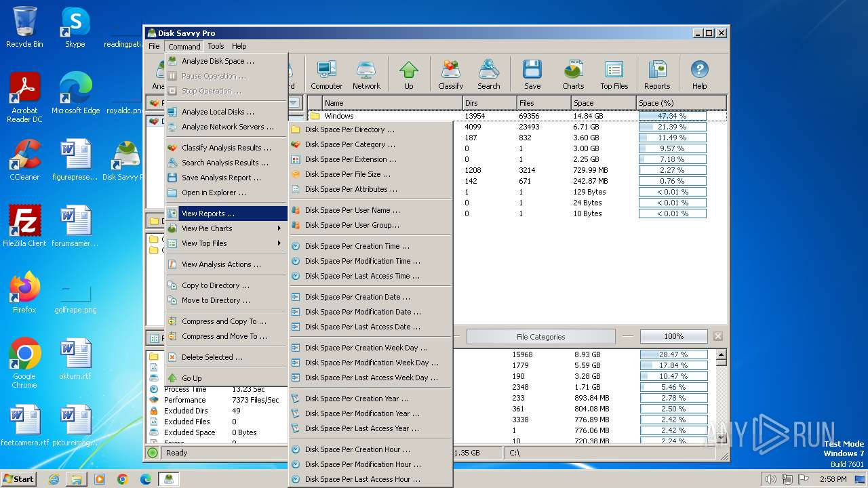Open Disk Space Per Extension report
Image resolution: width=868 pixels, height=488 pixels.
click(370, 159)
